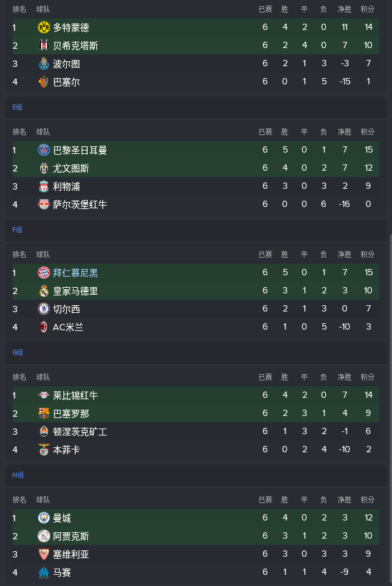Viewport: 392px width, 586px height.
Task: Sort Group F by 净胜 column header
Action: point(345,254)
